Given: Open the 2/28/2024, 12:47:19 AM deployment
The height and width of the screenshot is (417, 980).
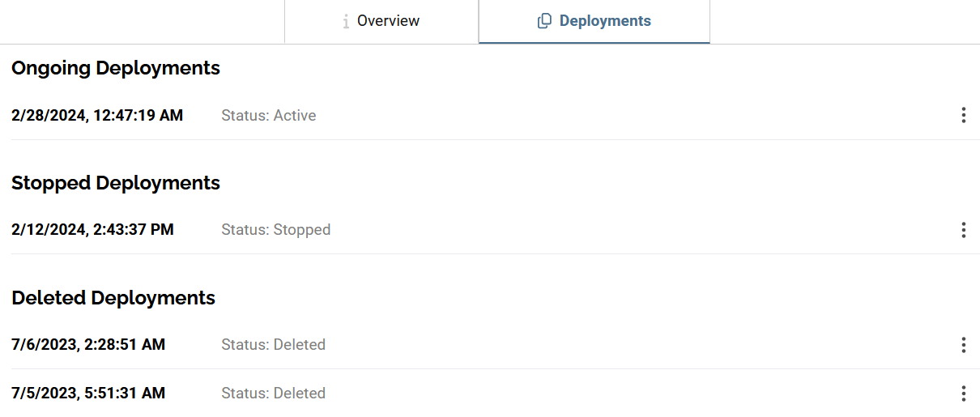Looking at the screenshot, I should click(x=97, y=115).
